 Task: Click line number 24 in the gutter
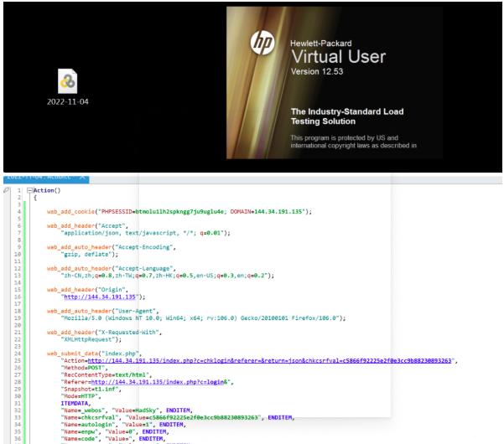[x=18, y=354]
